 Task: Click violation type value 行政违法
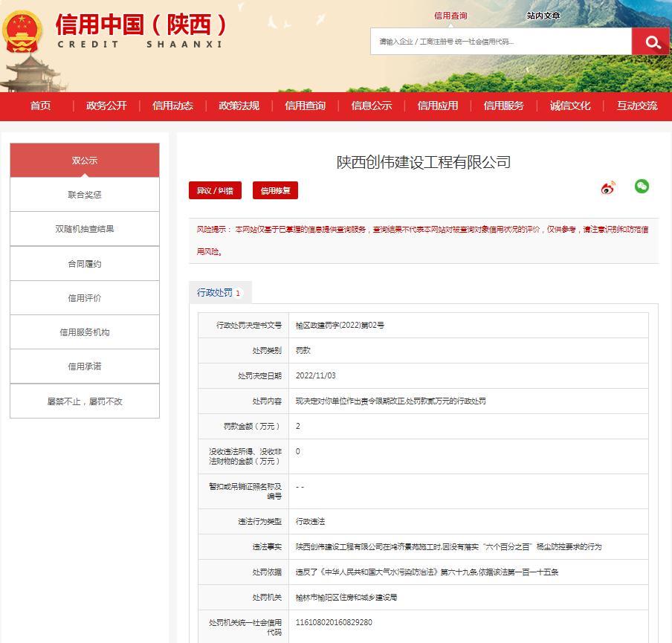(310, 522)
